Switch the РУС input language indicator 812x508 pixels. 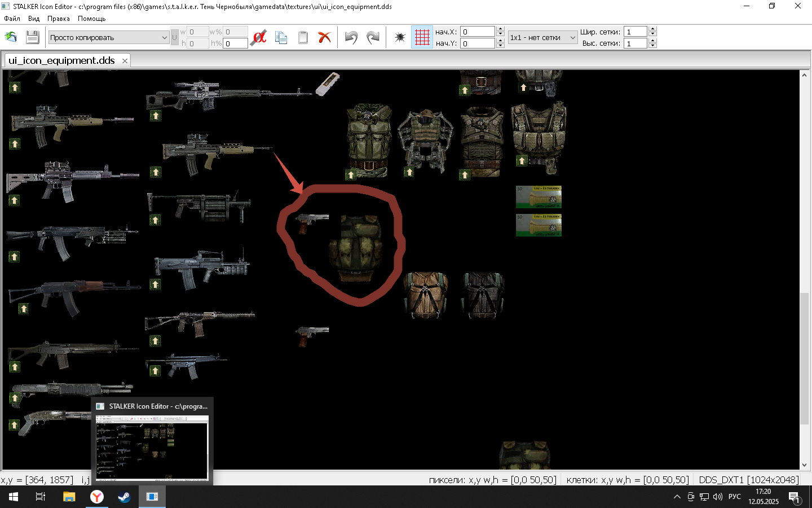(735, 497)
